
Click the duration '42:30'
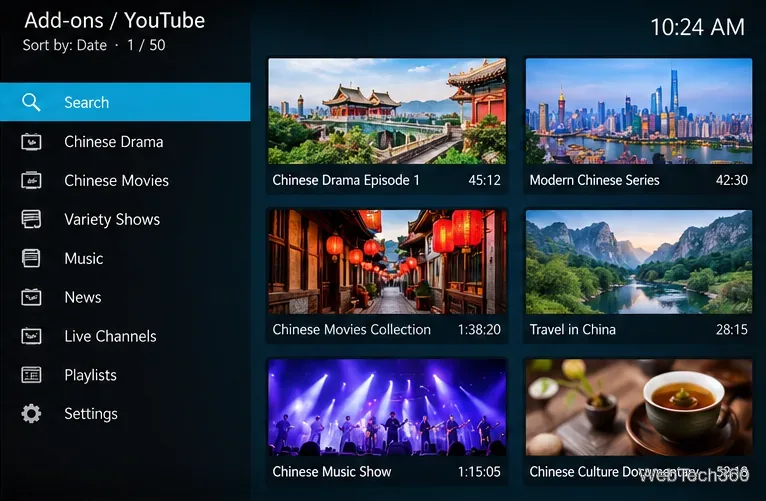pos(732,180)
